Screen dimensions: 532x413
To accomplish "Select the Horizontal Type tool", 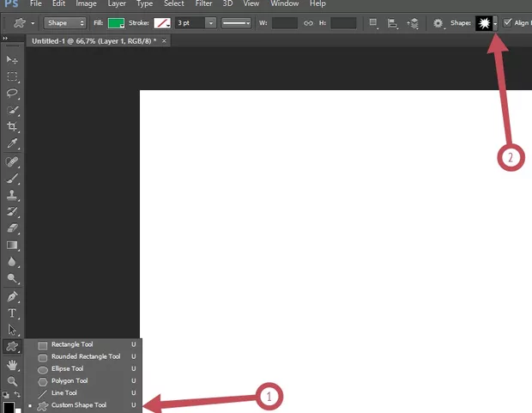I will tap(13, 313).
